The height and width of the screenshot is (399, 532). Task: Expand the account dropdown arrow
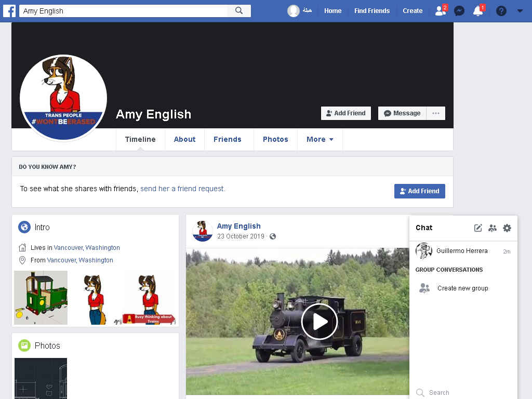click(x=520, y=11)
